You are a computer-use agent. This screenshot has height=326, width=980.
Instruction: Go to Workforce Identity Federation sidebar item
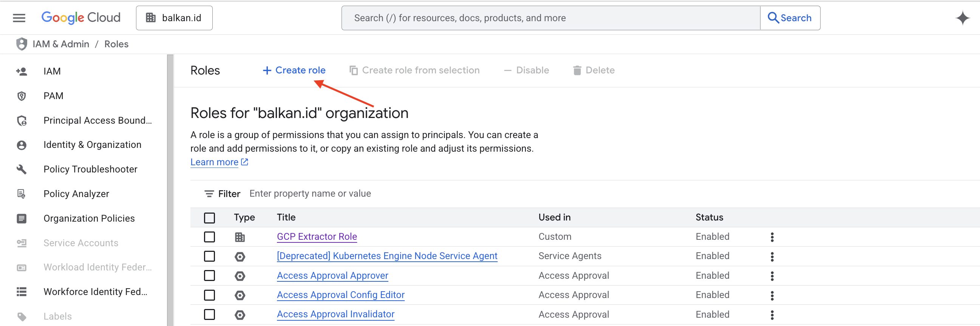[95, 292]
